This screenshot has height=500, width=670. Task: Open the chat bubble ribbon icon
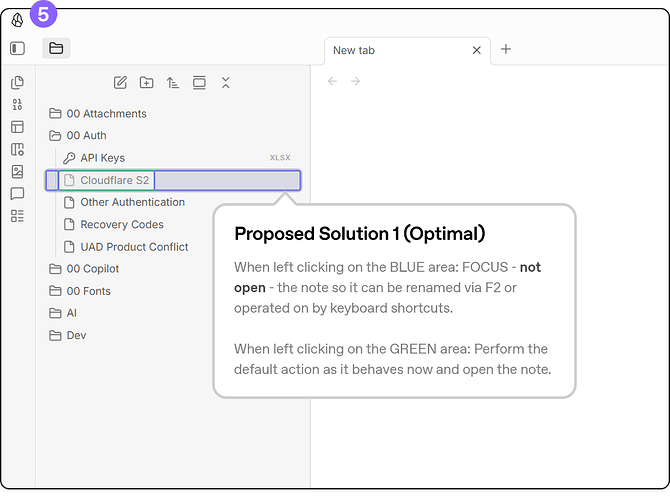point(17,193)
